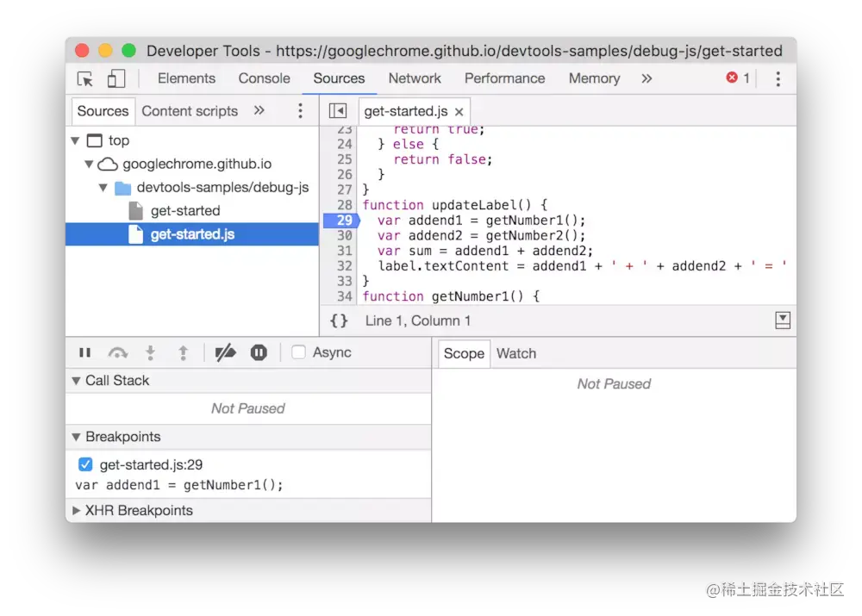
Task: Jump to the breakpoint line 'var addend1 = getNumber1();'
Action: (179, 485)
